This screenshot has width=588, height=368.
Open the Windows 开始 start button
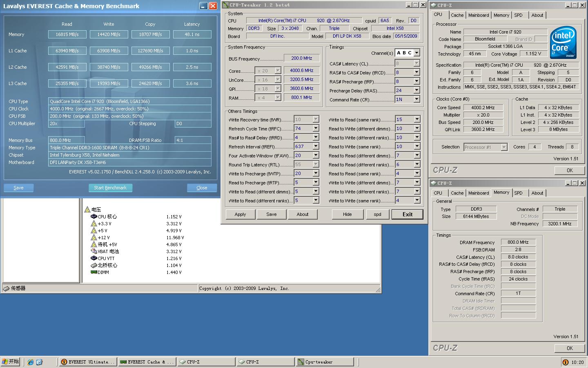tap(10, 362)
